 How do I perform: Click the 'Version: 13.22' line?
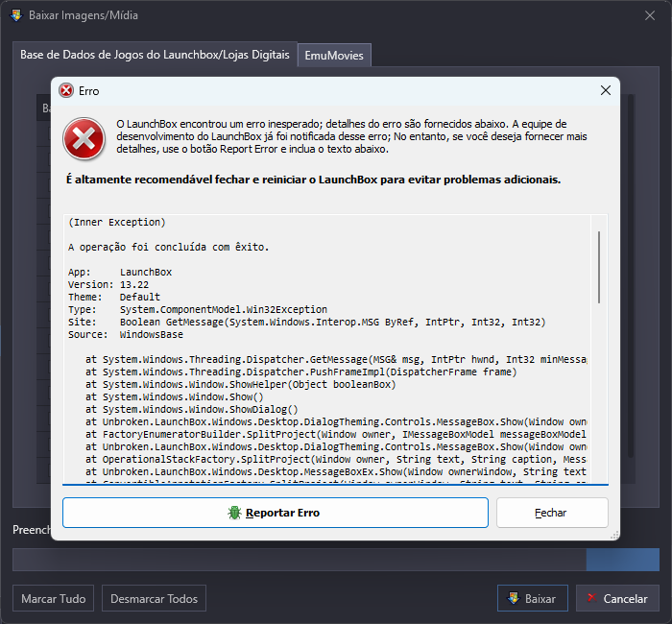(x=108, y=284)
